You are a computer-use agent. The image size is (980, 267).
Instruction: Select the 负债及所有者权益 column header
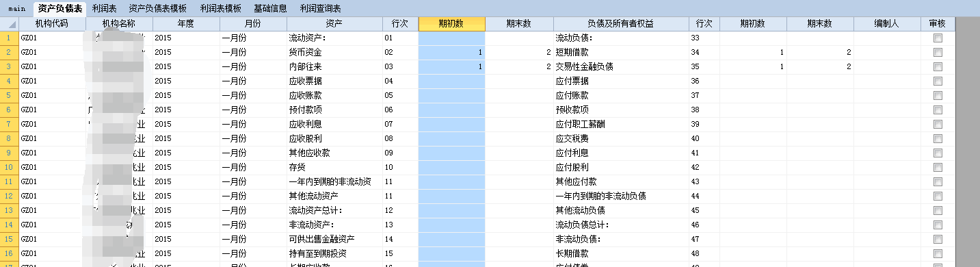(x=620, y=24)
